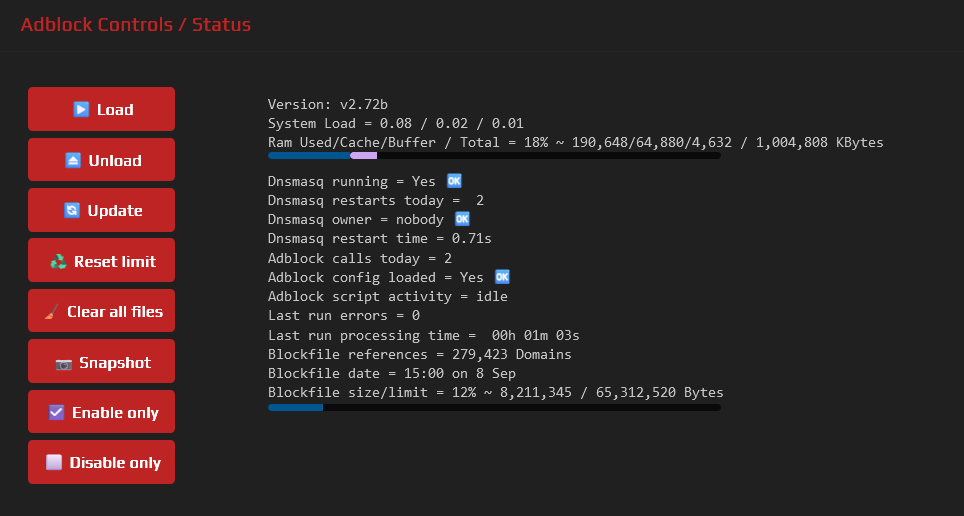
Task: Tick the empty box on Disable only
Action: click(54, 462)
